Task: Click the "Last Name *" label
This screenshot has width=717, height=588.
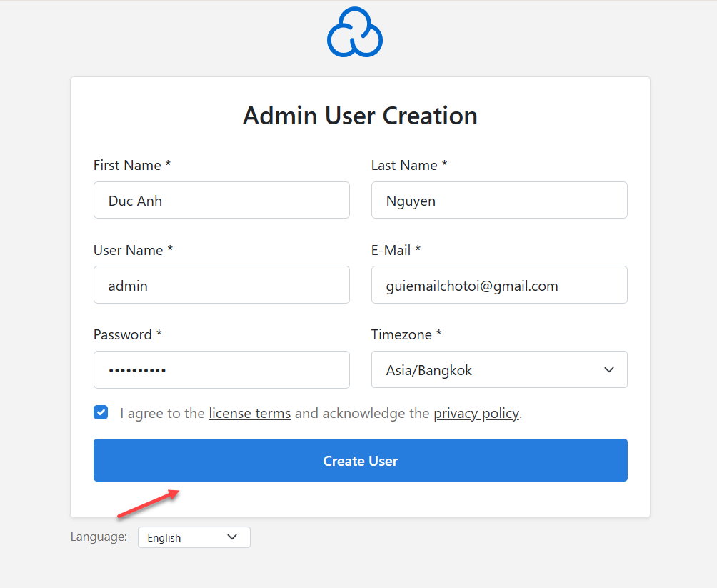Action: coord(409,165)
